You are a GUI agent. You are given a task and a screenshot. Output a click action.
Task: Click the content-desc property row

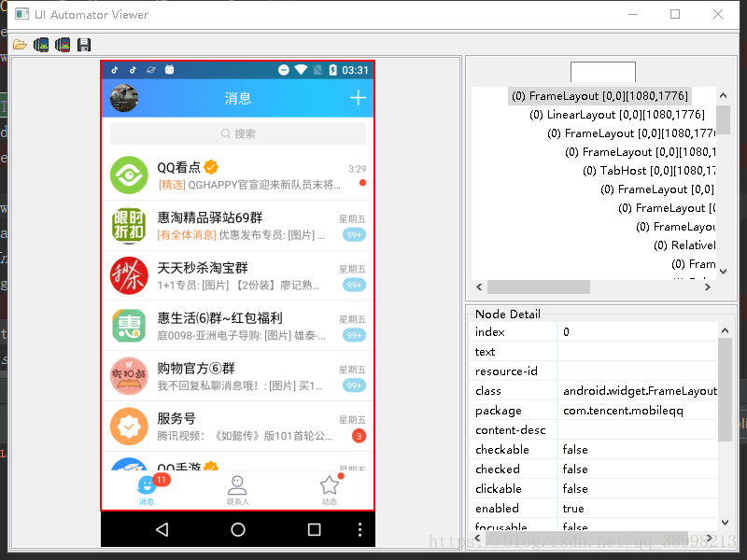[x=594, y=430]
